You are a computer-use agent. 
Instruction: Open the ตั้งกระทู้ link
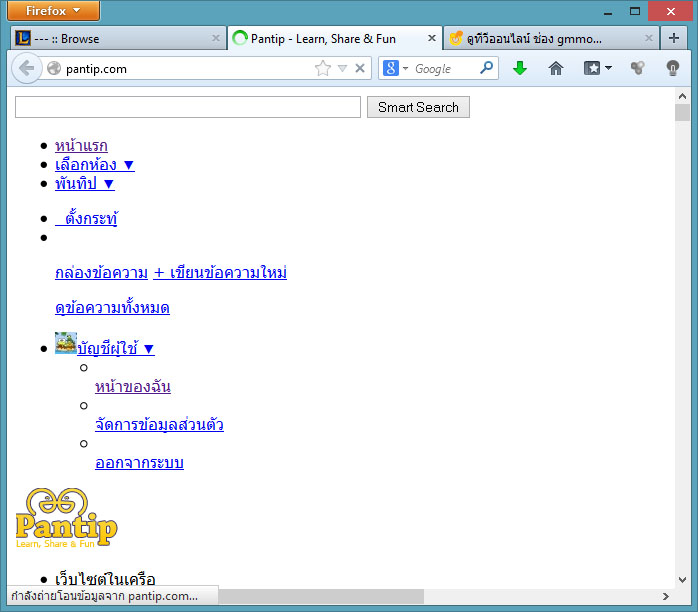point(87,219)
